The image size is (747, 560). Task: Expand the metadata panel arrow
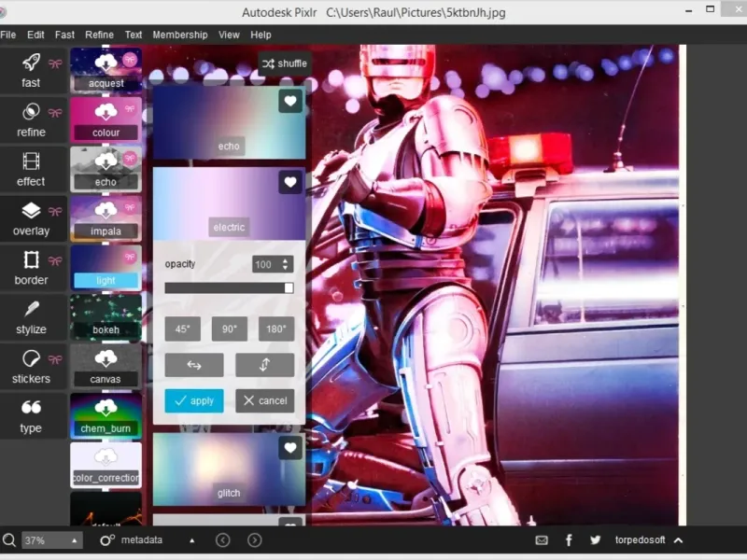point(192,540)
